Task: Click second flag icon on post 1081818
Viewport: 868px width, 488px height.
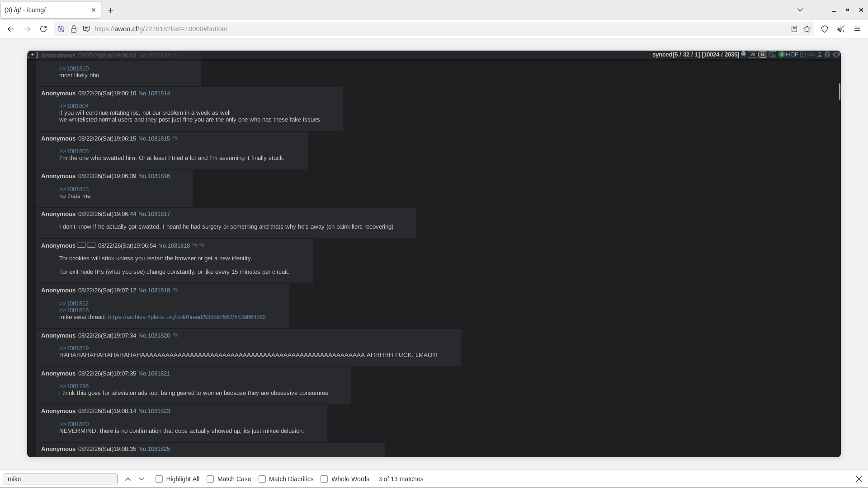Action: tap(91, 245)
